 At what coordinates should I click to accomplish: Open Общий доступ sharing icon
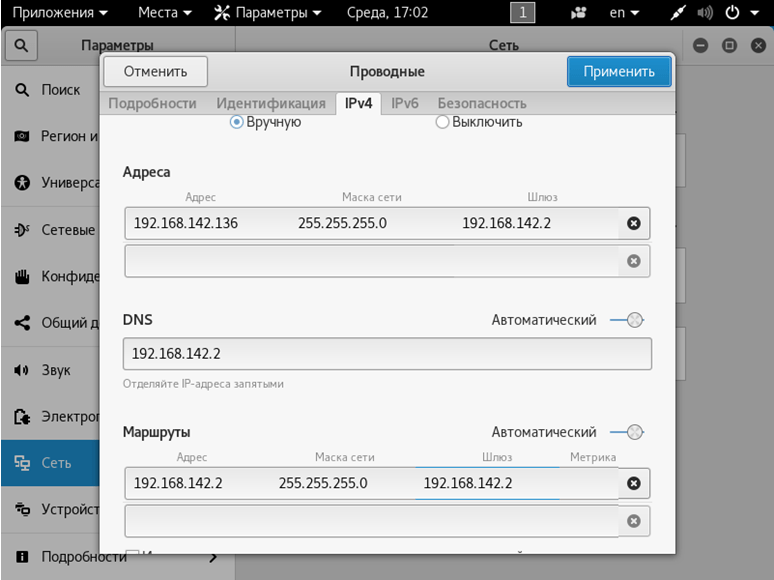pyautogui.click(x=22, y=323)
